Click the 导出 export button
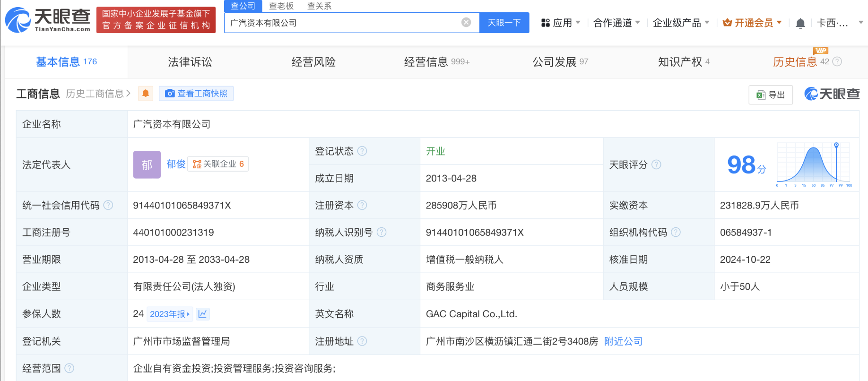Screen dimensions: 868x381 771,95
